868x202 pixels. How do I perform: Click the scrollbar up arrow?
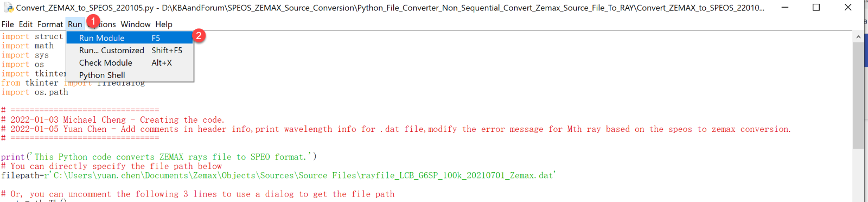[858, 37]
